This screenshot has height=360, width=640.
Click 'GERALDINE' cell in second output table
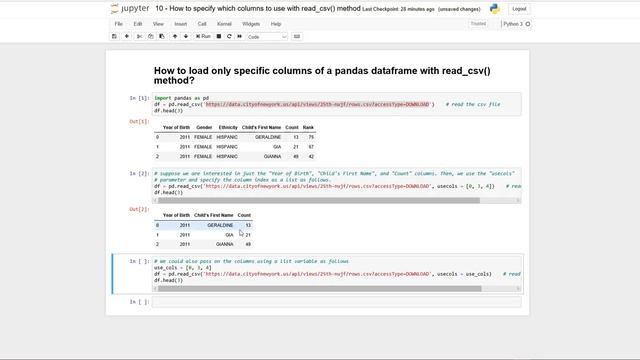(x=220, y=225)
